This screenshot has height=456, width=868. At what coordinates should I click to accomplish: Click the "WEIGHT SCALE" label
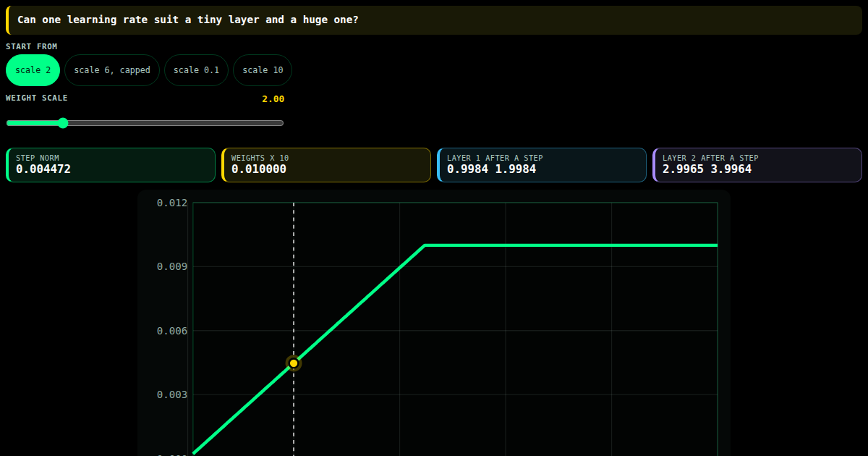click(x=37, y=98)
